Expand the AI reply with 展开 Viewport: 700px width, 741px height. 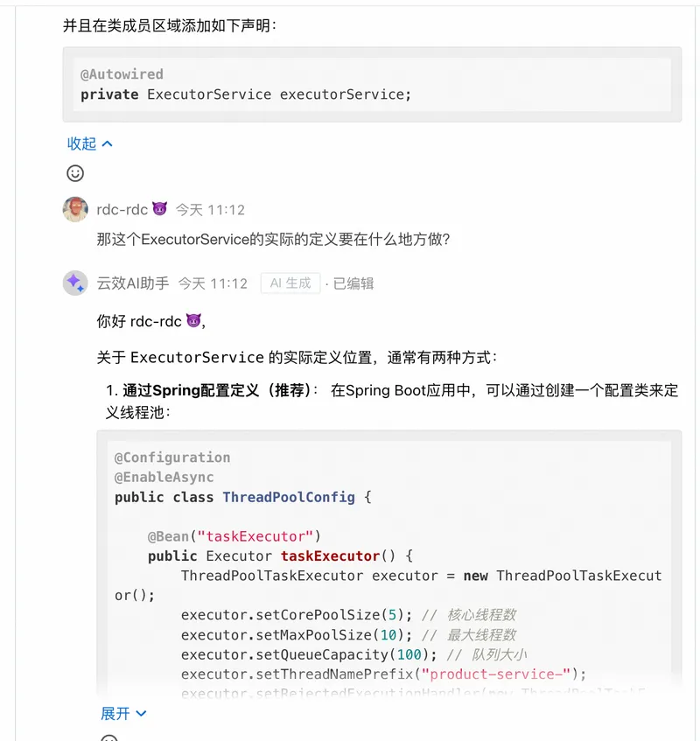click(x=115, y=714)
